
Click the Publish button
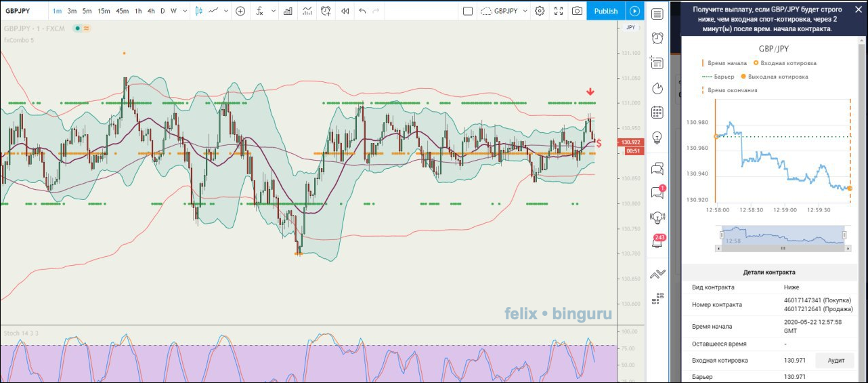tap(605, 11)
